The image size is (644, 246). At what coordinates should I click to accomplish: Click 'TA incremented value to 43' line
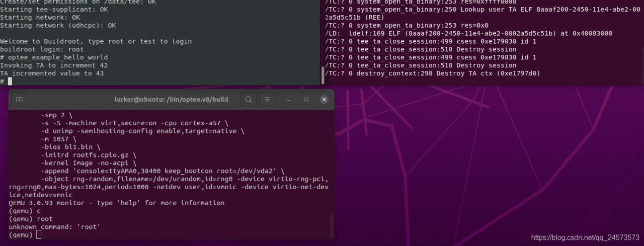coord(52,73)
